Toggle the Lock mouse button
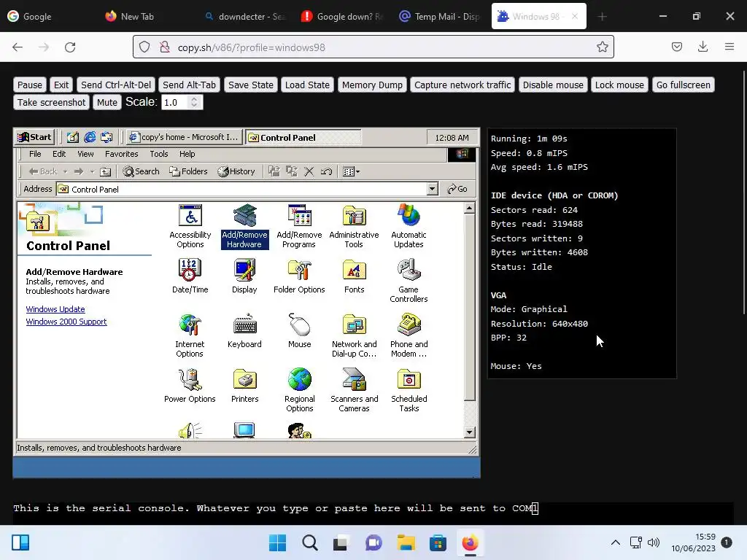Screen dimensions: 747x560 619,85
